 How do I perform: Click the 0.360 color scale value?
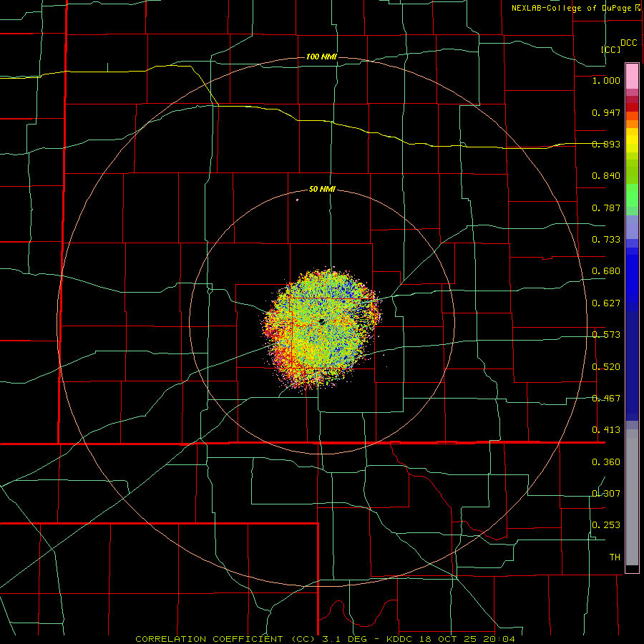pyautogui.click(x=606, y=462)
